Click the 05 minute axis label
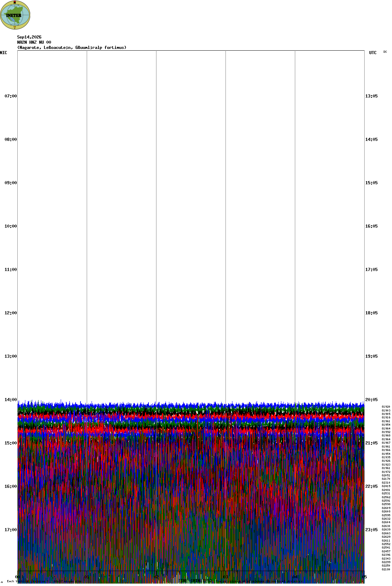The width and height of the screenshot is (392, 586). coord(364,577)
